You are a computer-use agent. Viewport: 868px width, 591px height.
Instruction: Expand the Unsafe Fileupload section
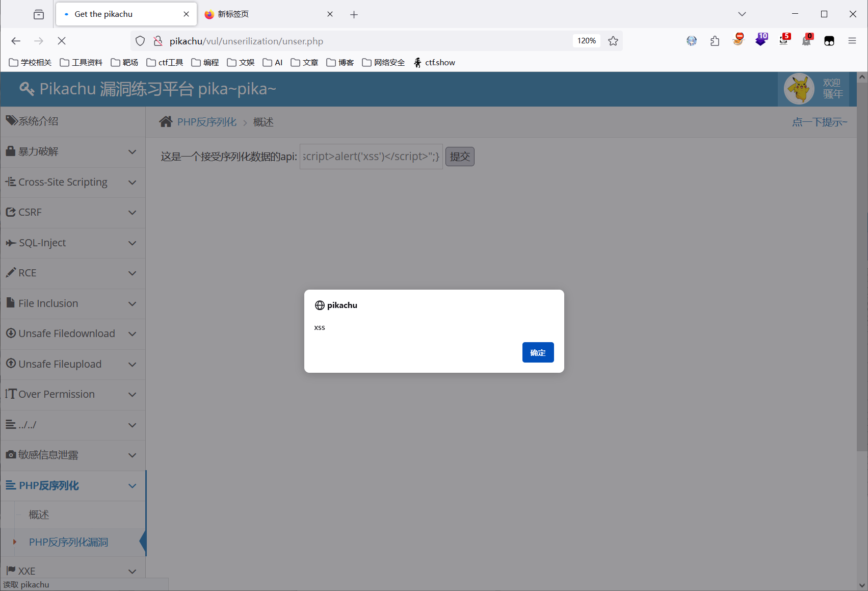click(x=73, y=364)
